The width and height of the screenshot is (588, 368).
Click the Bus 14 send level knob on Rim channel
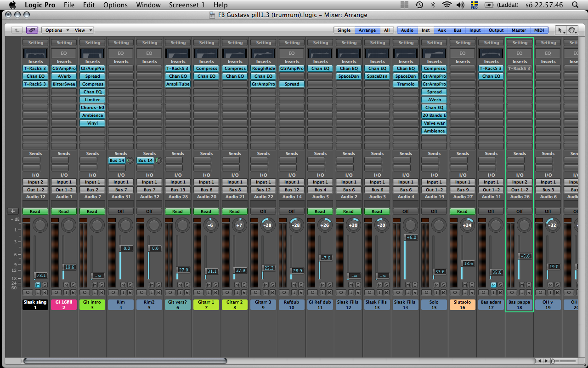click(130, 160)
